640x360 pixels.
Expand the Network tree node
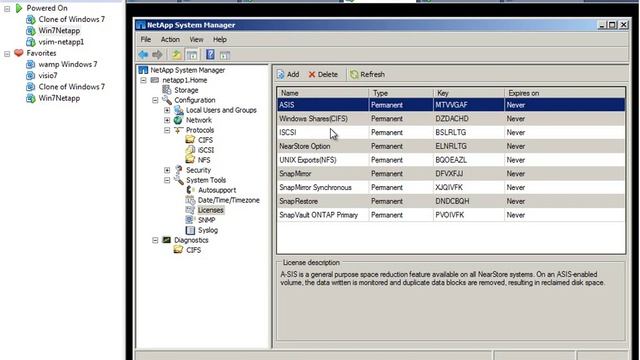click(x=167, y=120)
